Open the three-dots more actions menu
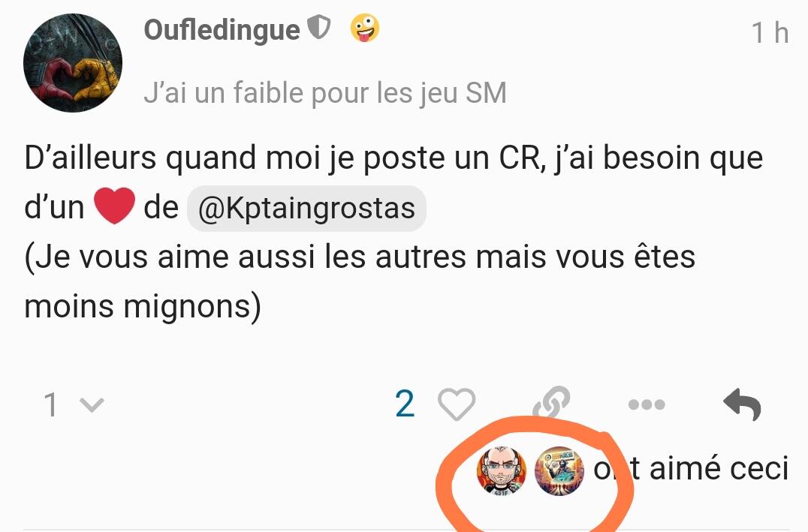This screenshot has width=808, height=532. tap(647, 404)
